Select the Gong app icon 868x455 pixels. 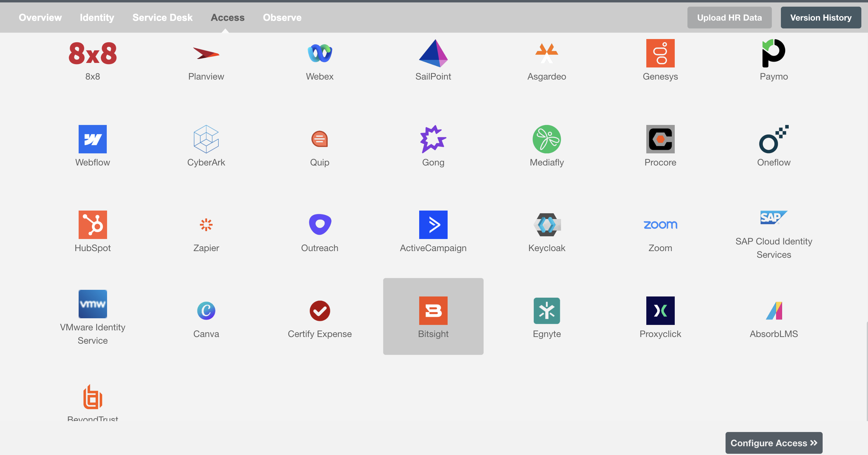point(433,139)
